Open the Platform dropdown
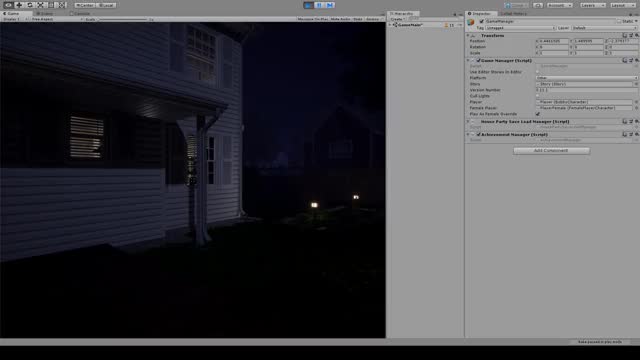 587,78
